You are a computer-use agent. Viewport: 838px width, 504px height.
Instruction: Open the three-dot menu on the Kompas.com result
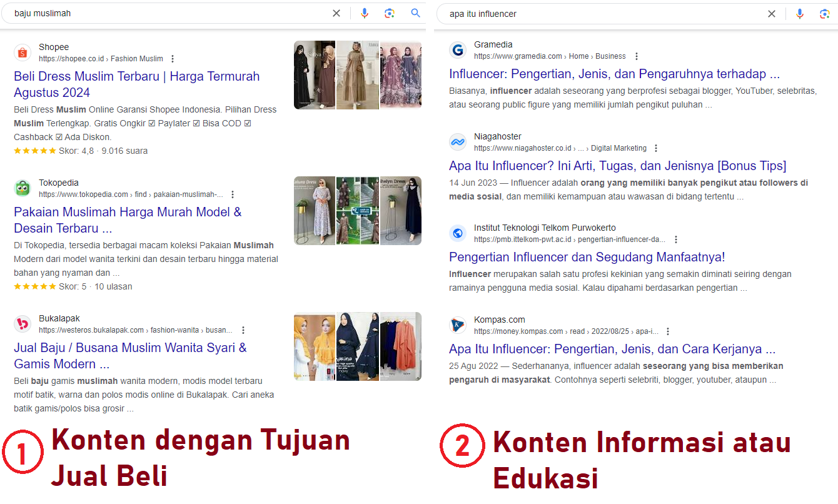pos(668,330)
